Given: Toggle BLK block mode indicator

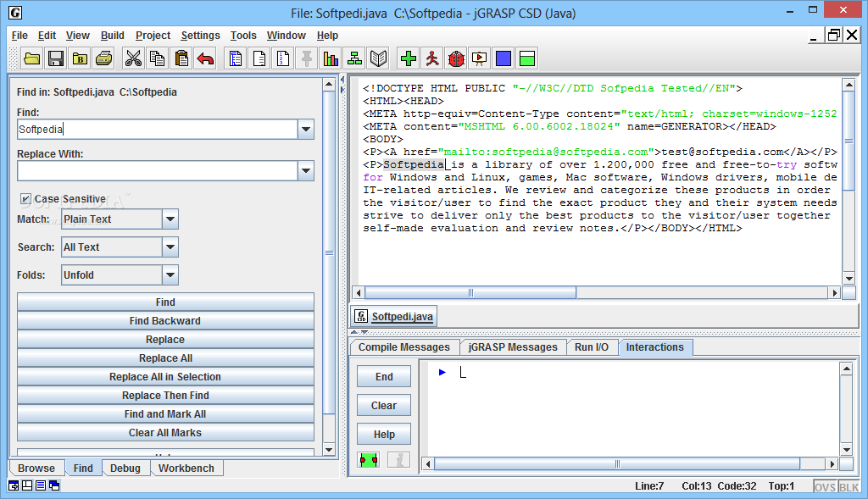Looking at the screenshot, I should [x=849, y=487].
